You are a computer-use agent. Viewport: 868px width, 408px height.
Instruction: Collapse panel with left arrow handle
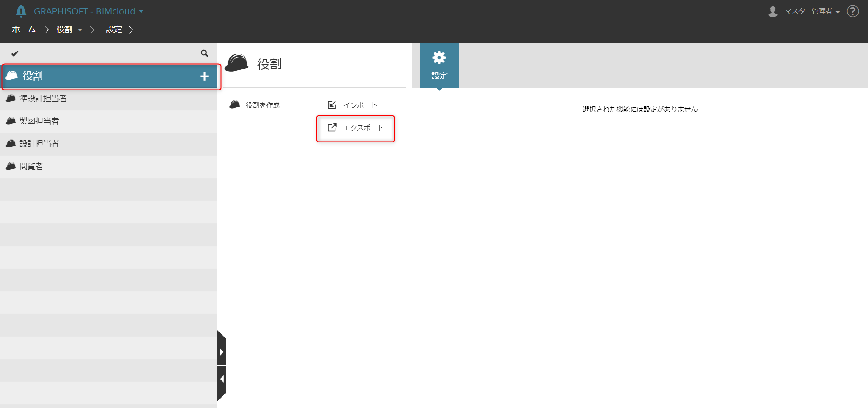(222, 379)
